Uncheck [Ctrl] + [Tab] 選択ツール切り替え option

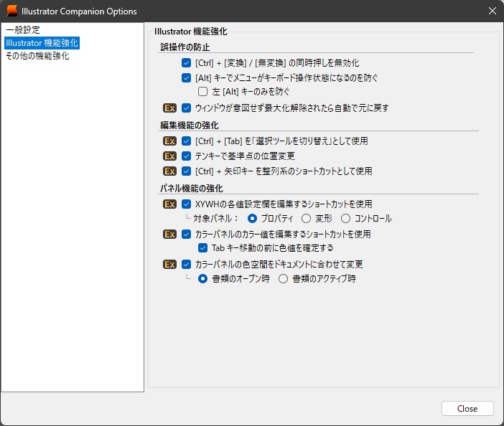tap(186, 141)
